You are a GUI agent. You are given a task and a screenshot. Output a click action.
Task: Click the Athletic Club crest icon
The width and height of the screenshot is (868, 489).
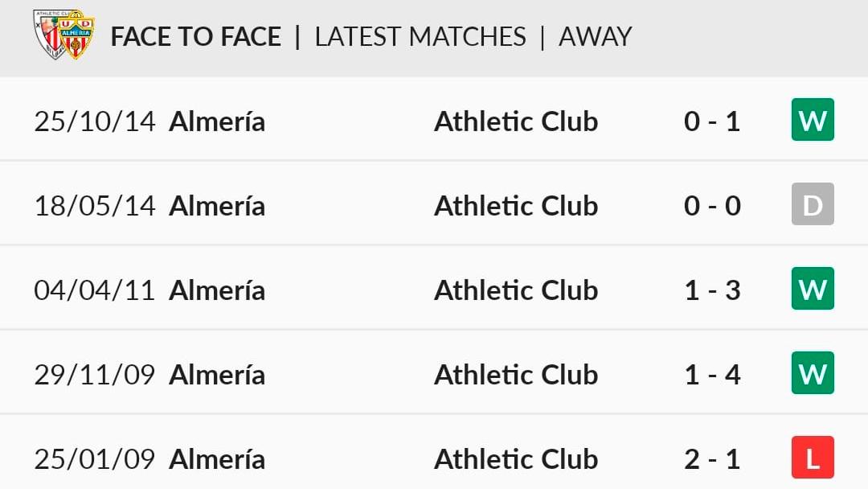click(x=49, y=33)
